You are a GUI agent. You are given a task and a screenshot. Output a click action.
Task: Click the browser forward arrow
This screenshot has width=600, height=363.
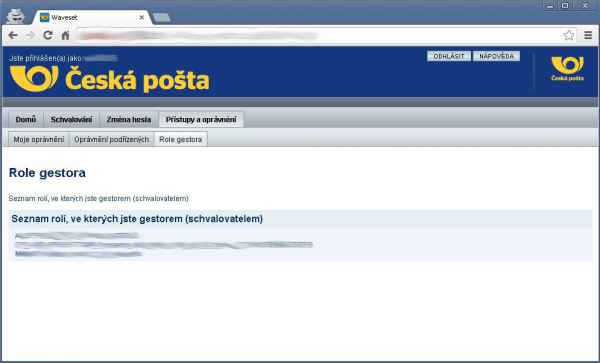click(x=30, y=36)
